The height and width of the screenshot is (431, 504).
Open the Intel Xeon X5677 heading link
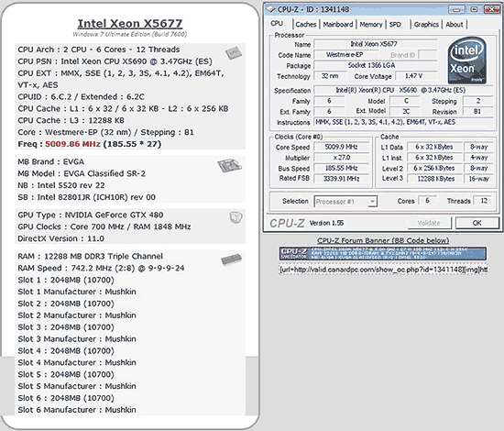tap(130, 24)
